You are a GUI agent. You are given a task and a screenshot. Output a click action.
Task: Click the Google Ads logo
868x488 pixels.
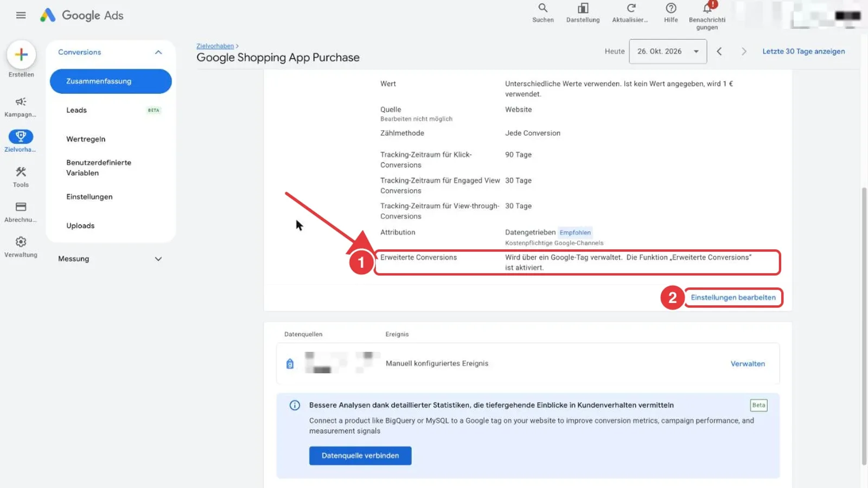pyautogui.click(x=82, y=15)
